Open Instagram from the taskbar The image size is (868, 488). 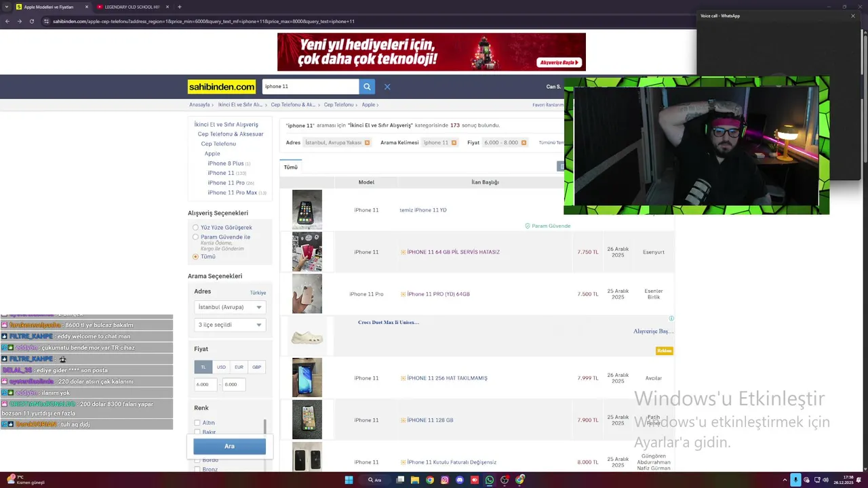445,480
